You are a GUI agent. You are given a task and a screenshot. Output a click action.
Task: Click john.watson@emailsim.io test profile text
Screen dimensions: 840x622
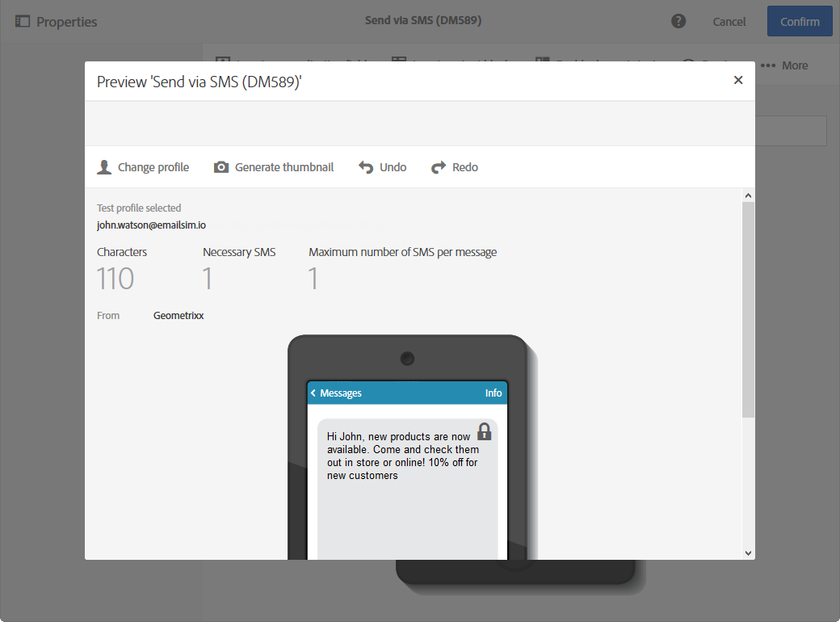pyautogui.click(x=151, y=225)
